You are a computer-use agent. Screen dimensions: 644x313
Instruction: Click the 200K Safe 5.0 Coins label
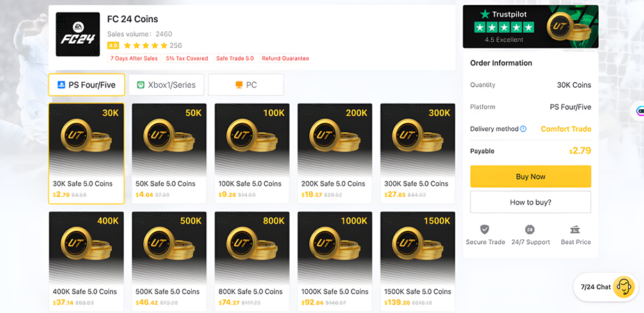tap(333, 184)
